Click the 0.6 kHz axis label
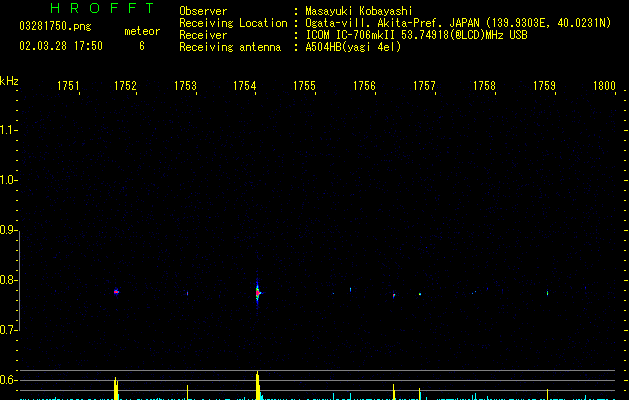The height and width of the screenshot is (400, 629). click(x=8, y=380)
